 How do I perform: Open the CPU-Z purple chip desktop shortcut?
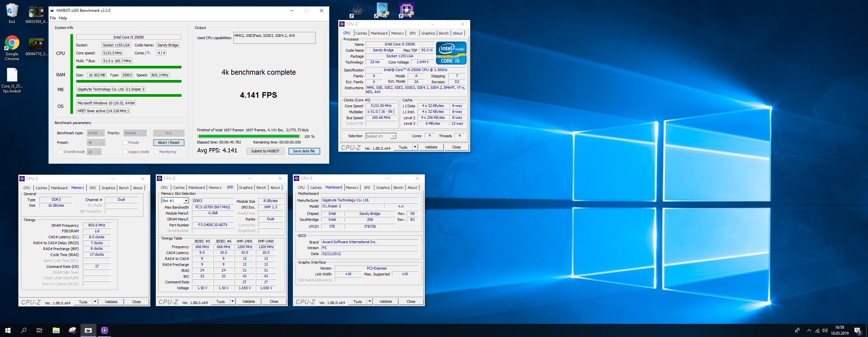tap(406, 10)
